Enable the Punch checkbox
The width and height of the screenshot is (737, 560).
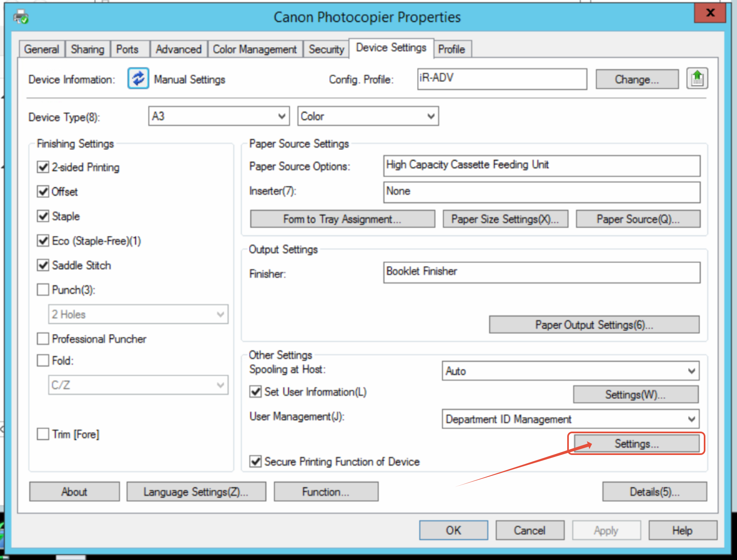(43, 290)
